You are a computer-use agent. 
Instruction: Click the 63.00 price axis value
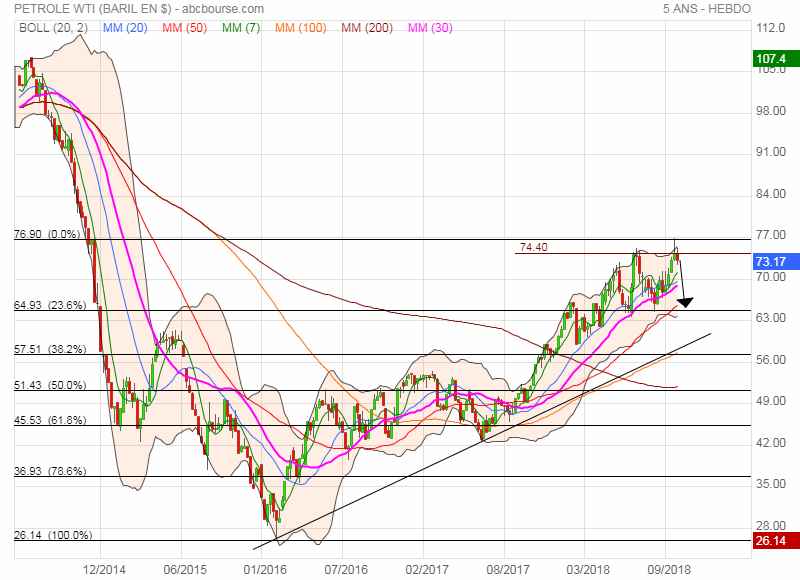[770, 318]
